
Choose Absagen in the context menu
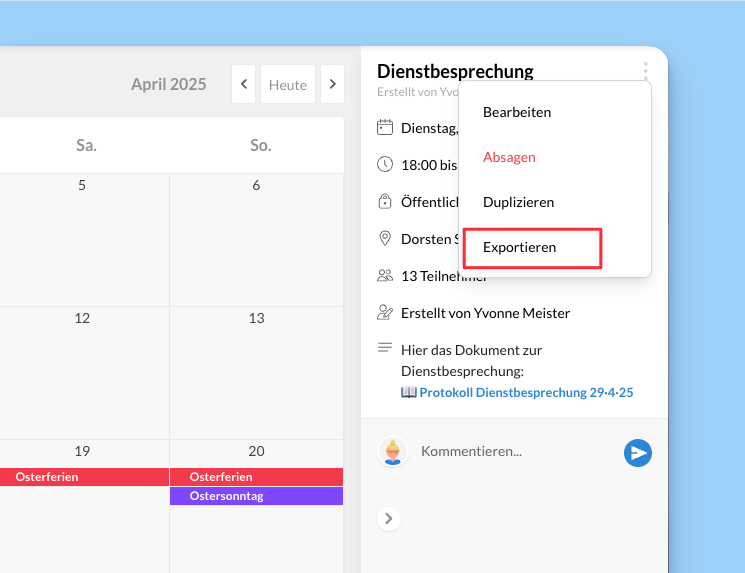click(509, 157)
